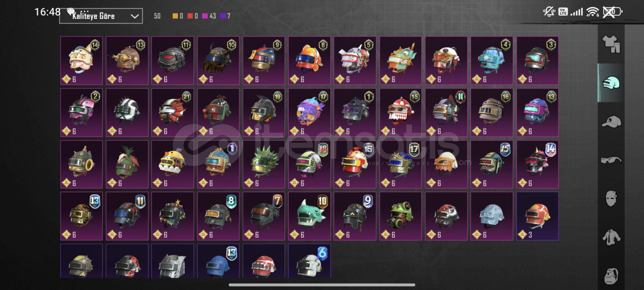
Task: Select the ice crystal helmet
Action: [x=492, y=216]
